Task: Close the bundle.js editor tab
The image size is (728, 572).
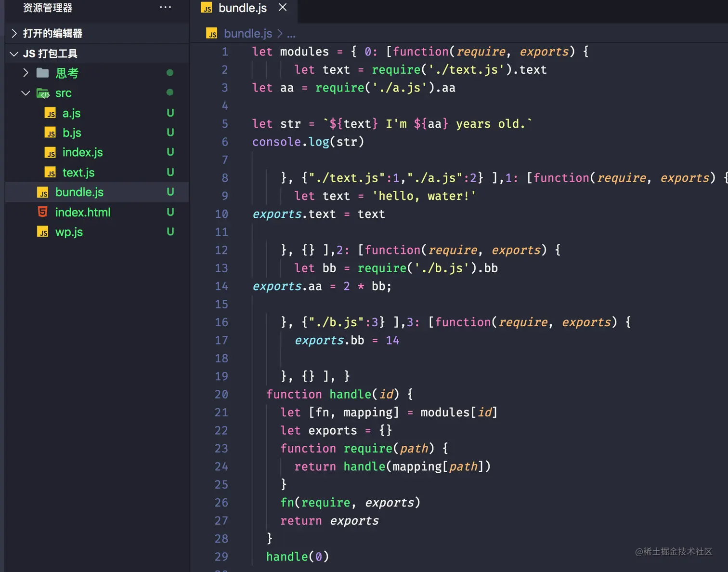Action: tap(283, 7)
